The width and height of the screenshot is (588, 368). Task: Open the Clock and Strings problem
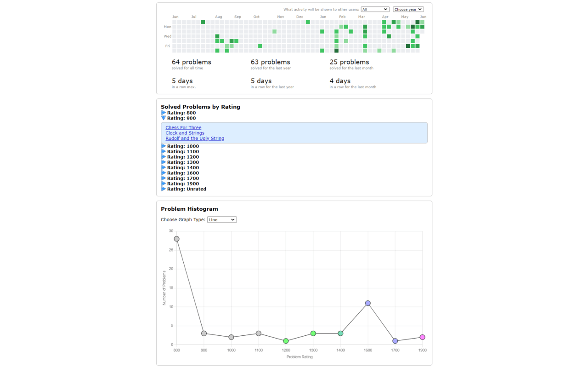[x=185, y=132]
